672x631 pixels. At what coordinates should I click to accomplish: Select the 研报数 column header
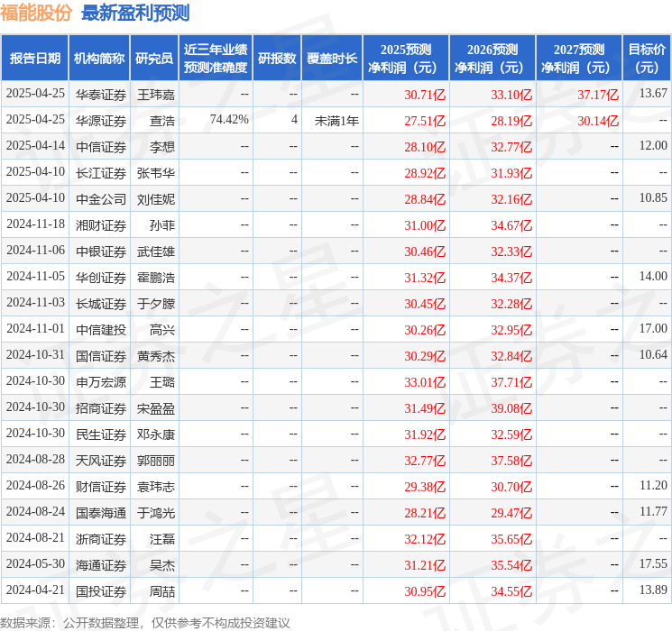click(x=277, y=59)
